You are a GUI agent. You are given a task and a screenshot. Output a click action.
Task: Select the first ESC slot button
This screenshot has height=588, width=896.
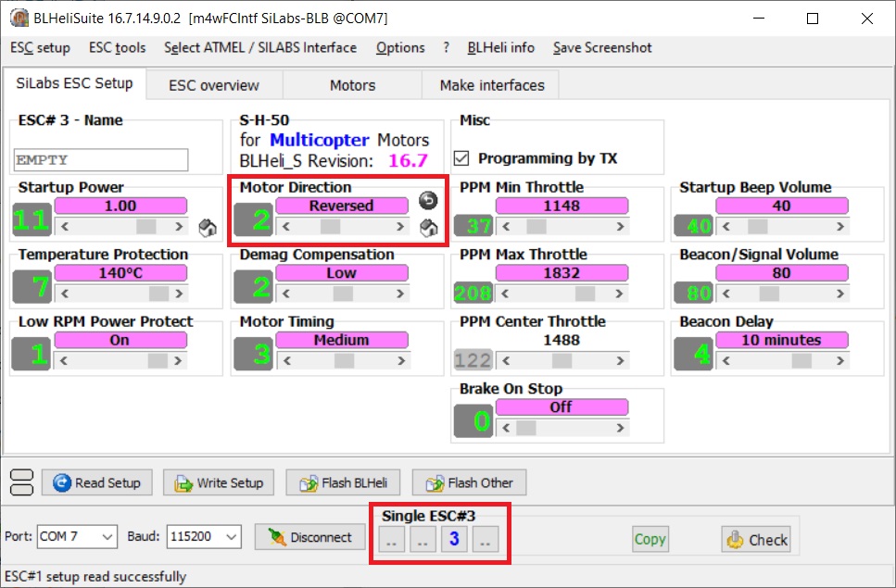[391, 538]
